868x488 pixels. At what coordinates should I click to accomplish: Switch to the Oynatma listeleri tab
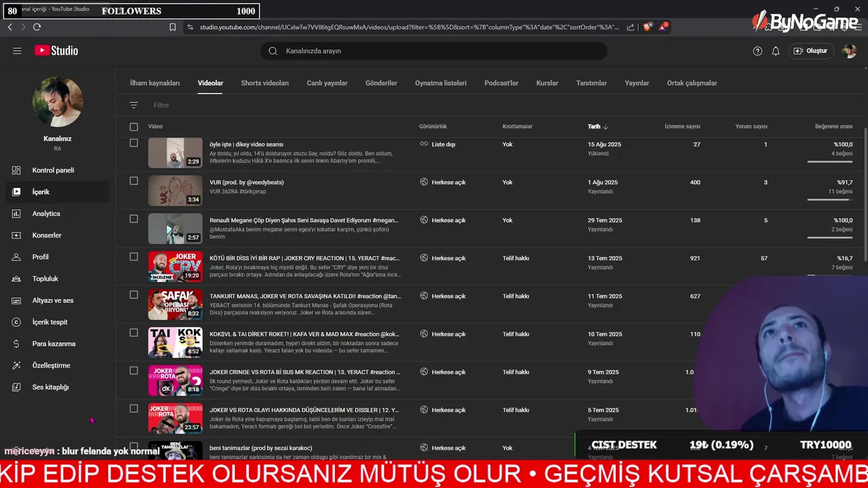(441, 83)
